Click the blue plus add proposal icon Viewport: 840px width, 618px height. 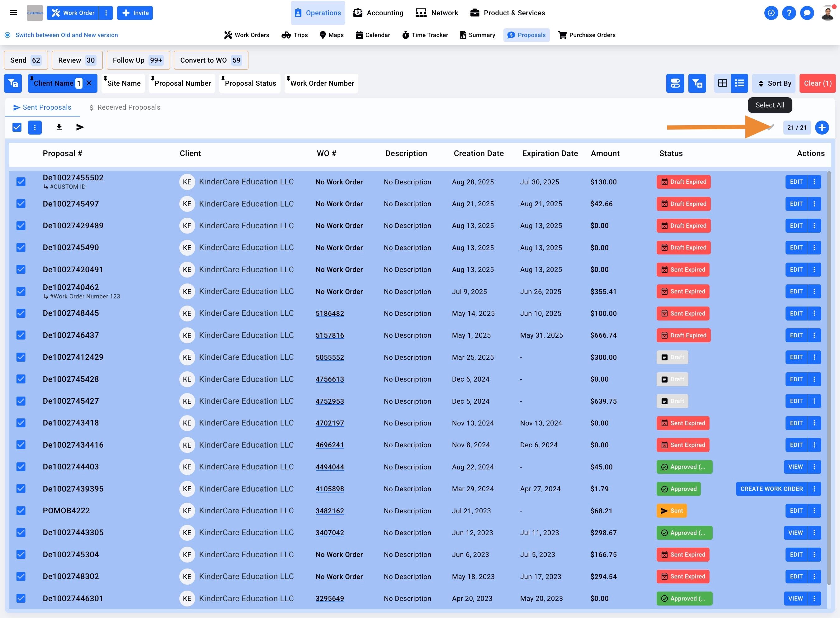click(x=822, y=128)
